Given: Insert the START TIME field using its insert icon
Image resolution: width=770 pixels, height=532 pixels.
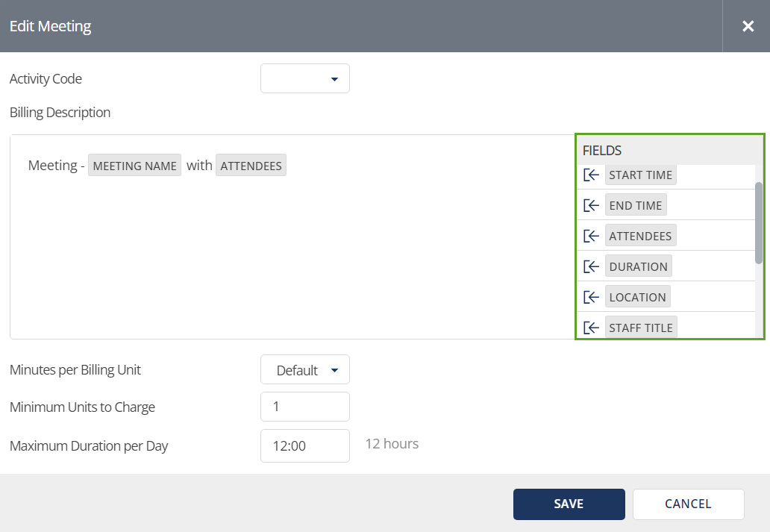Looking at the screenshot, I should click(590, 175).
